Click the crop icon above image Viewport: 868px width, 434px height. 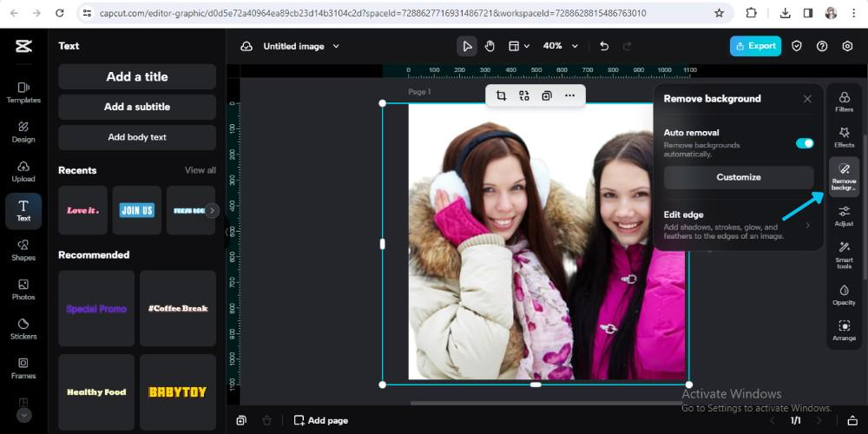tap(501, 95)
